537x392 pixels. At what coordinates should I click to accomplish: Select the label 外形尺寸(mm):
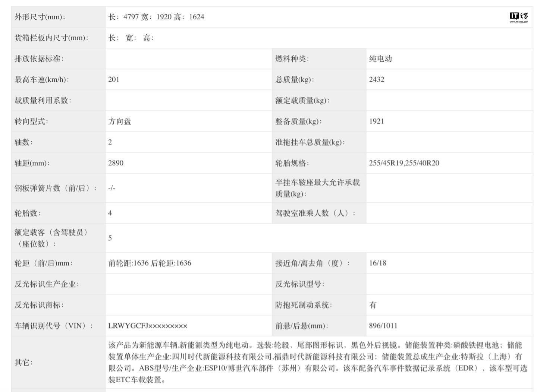pyautogui.click(x=40, y=17)
